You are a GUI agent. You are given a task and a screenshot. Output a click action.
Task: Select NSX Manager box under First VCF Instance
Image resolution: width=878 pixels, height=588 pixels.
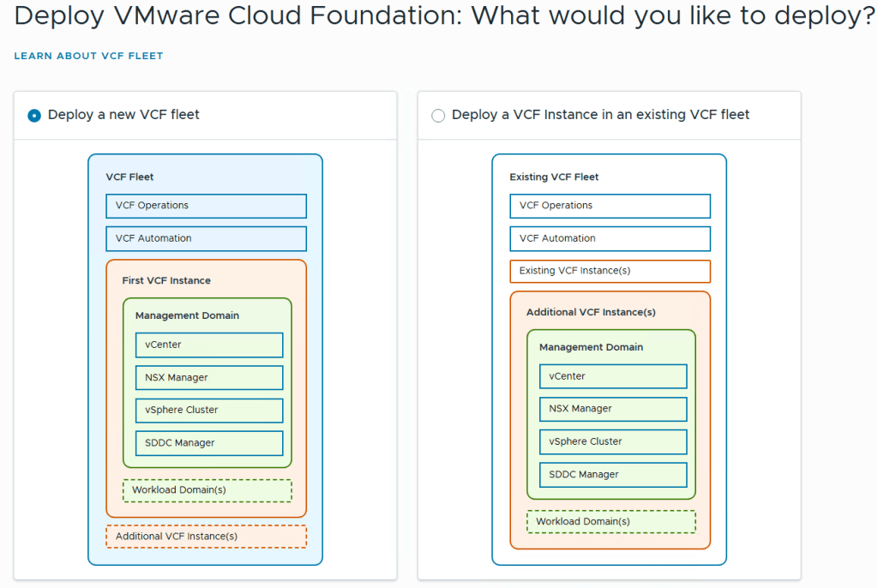(208, 377)
